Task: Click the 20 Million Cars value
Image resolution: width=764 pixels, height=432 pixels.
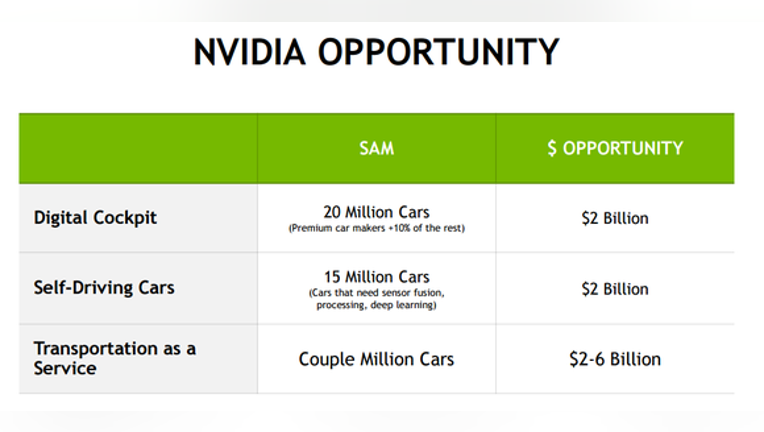Action: pos(376,212)
